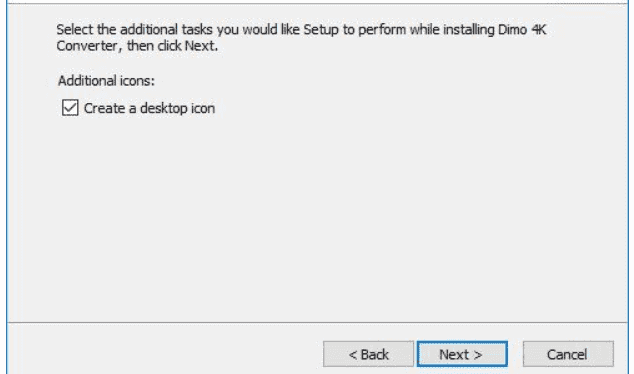Image resolution: width=634 pixels, height=374 pixels.
Task: Go back with the < Back button
Action: tap(368, 354)
